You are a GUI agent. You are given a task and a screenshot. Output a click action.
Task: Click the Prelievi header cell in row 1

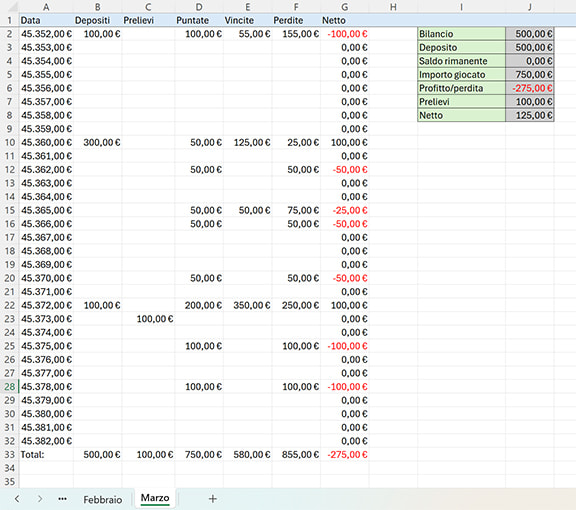click(148, 20)
